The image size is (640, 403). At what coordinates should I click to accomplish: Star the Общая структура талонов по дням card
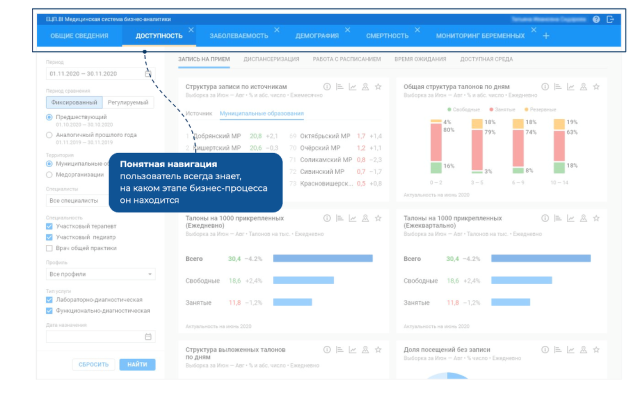(x=596, y=87)
